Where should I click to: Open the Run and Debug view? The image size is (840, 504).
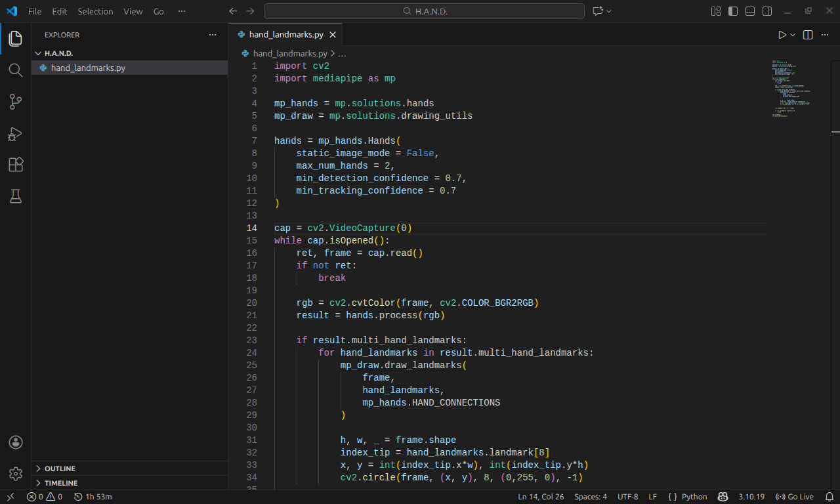(x=16, y=134)
